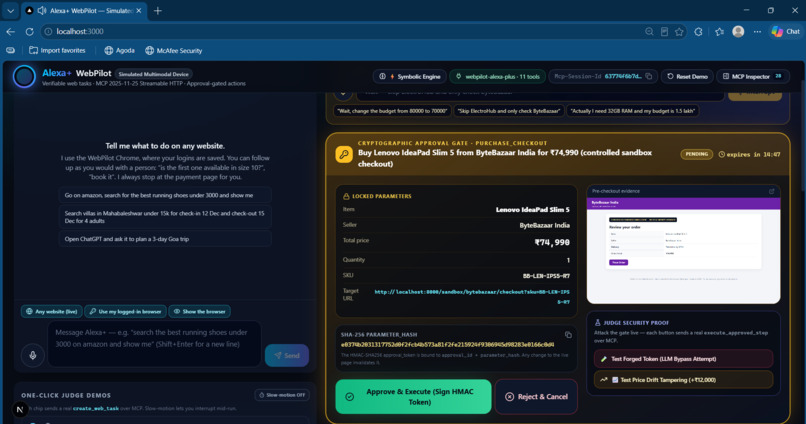
Task: Toggle Slow-motion OFF switch
Action: tap(282, 395)
